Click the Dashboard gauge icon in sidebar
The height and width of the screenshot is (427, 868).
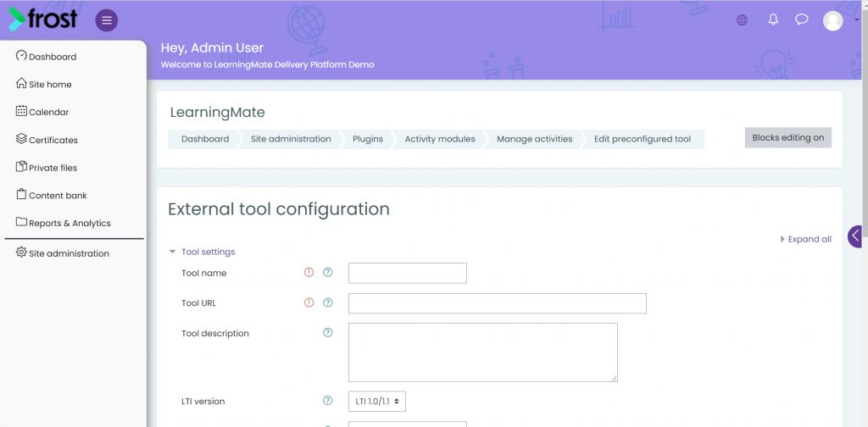tap(21, 55)
